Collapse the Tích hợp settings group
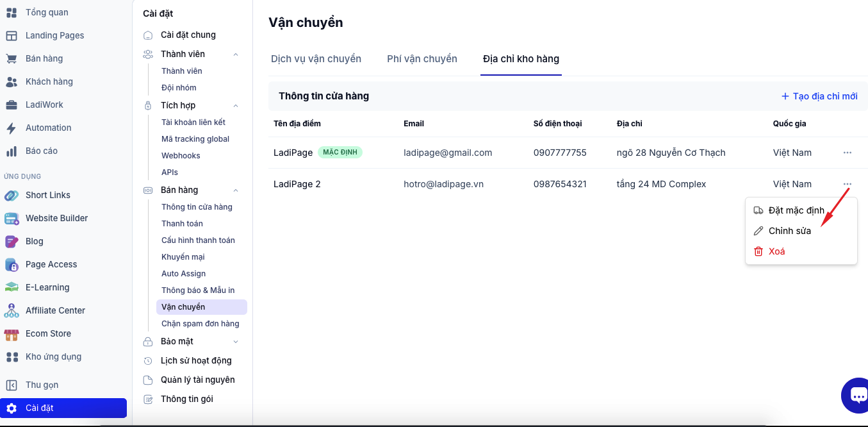The image size is (868, 427). [235, 105]
